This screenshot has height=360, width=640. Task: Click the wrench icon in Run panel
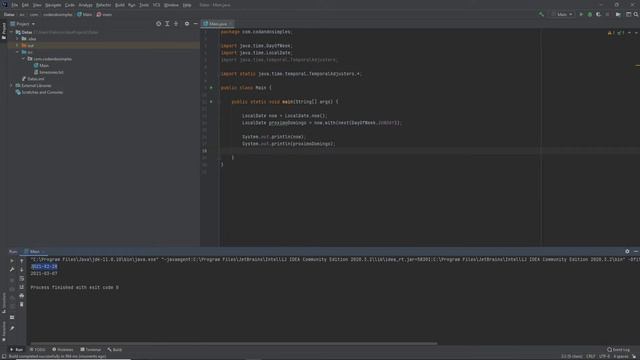click(x=12, y=270)
